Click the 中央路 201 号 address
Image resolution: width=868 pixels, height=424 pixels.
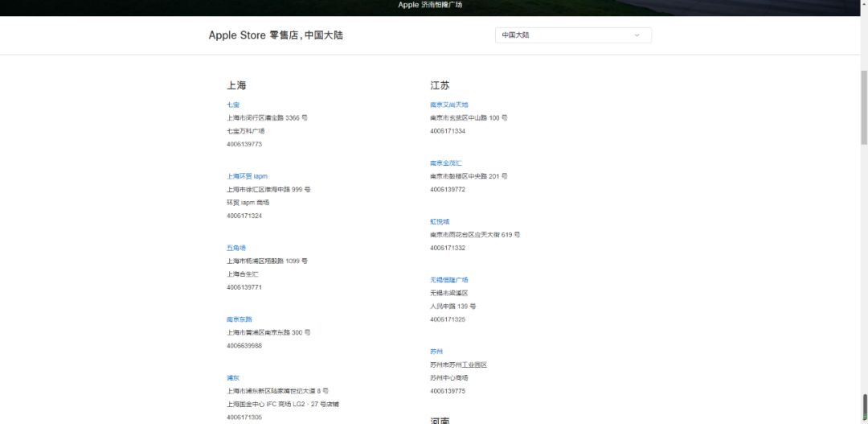click(x=469, y=176)
